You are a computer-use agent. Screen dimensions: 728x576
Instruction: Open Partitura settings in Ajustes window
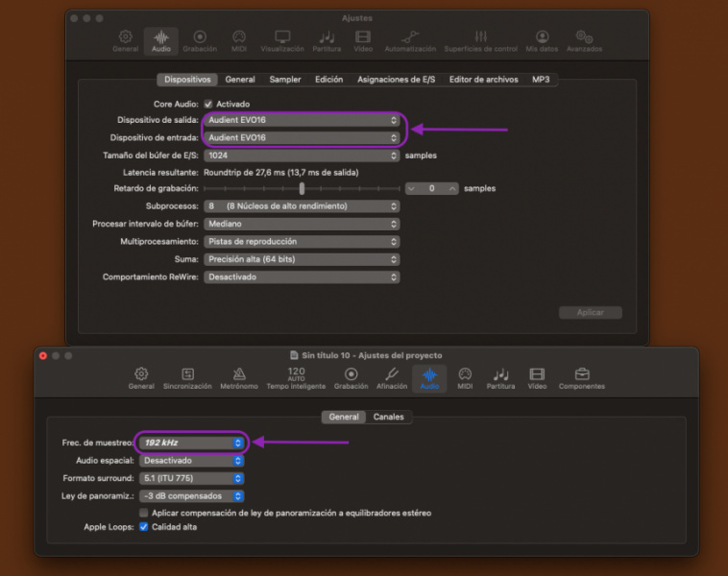(327, 41)
